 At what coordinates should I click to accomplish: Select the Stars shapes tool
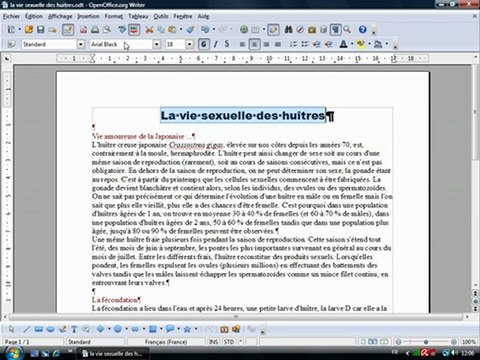pyautogui.click(x=187, y=329)
